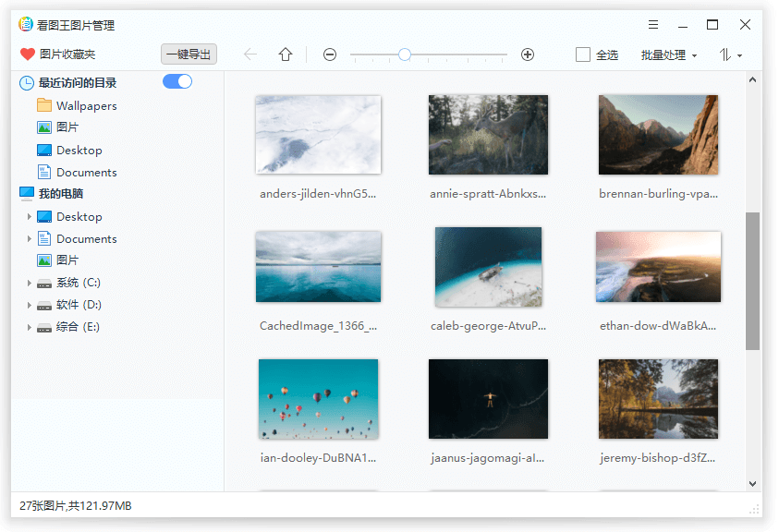779x532 pixels.
Task: Click status text 27张图片,共121.97MB
Action: click(x=76, y=505)
